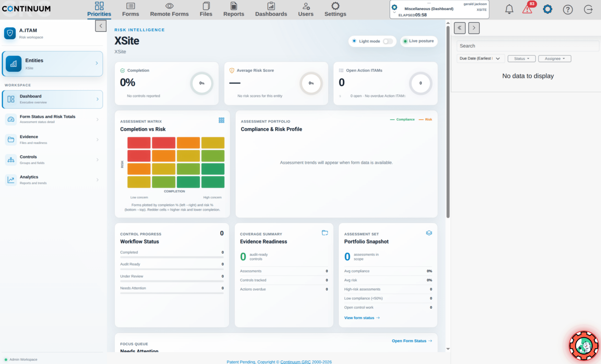
Task: Click the Evidence folder icon in sidebar
Action: [x=11, y=139]
